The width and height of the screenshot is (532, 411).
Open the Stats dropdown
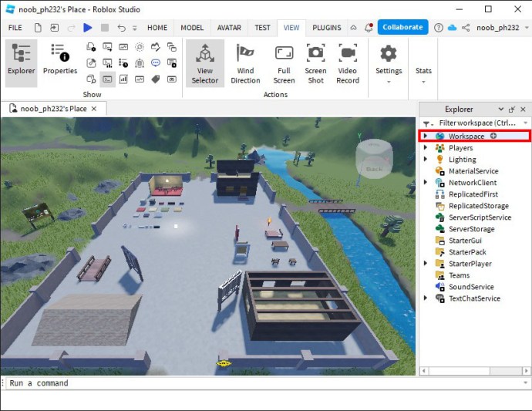click(x=423, y=73)
